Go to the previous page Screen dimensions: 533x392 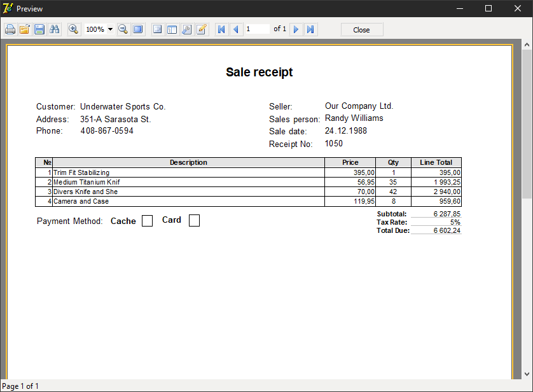click(236, 29)
